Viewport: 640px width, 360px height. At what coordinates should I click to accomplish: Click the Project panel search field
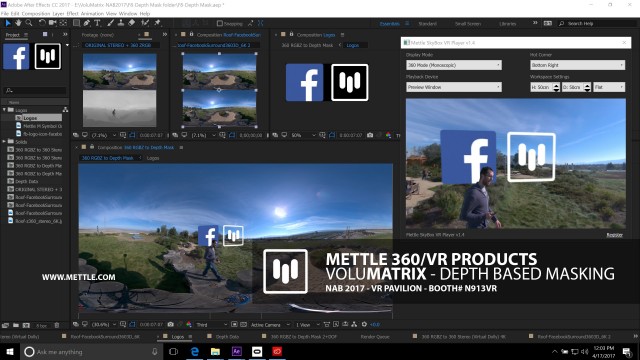click(x=34, y=90)
